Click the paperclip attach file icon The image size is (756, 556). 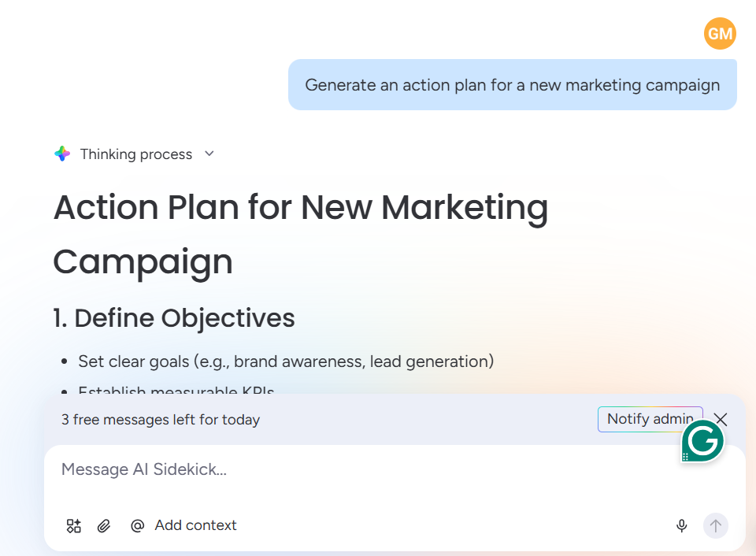104,526
